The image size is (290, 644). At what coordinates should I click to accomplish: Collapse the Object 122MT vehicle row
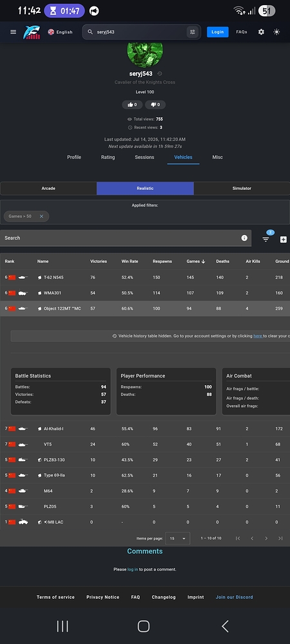(145, 308)
